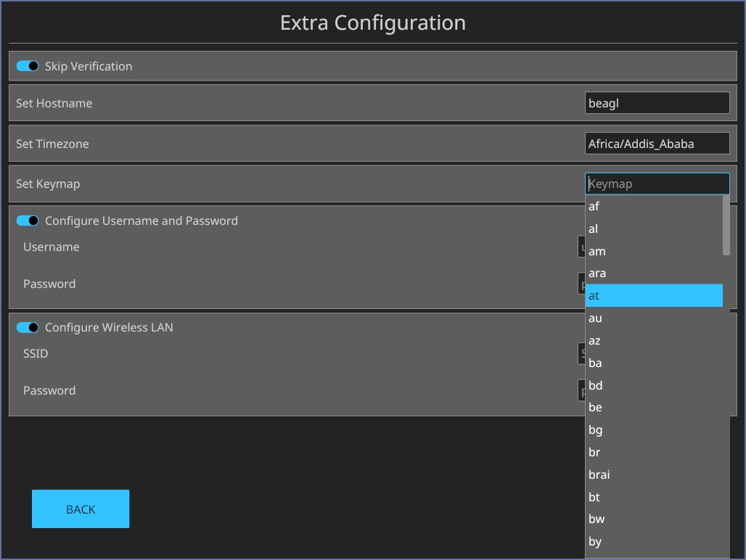Choose the 'am' keymap option
This screenshot has width=746, height=560.
click(x=654, y=251)
